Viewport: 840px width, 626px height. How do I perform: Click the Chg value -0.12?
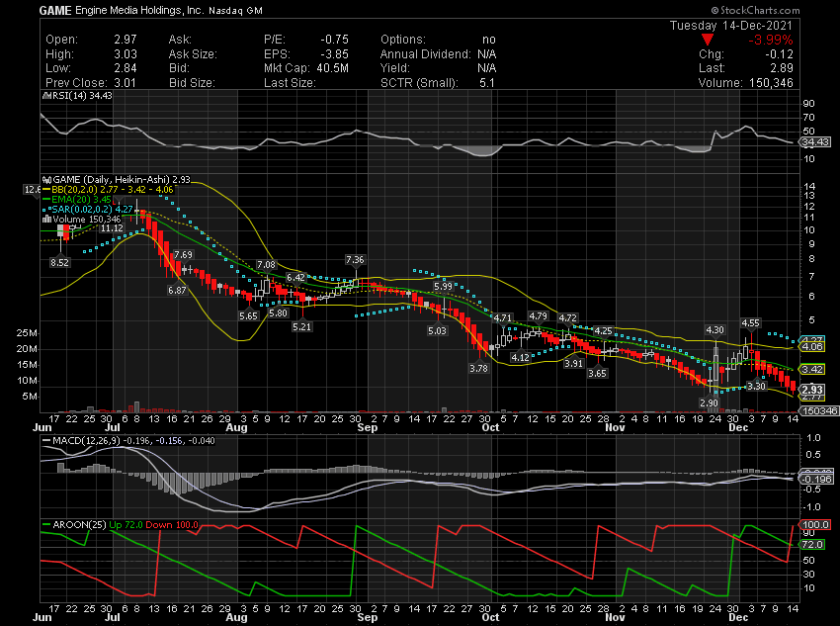point(779,54)
